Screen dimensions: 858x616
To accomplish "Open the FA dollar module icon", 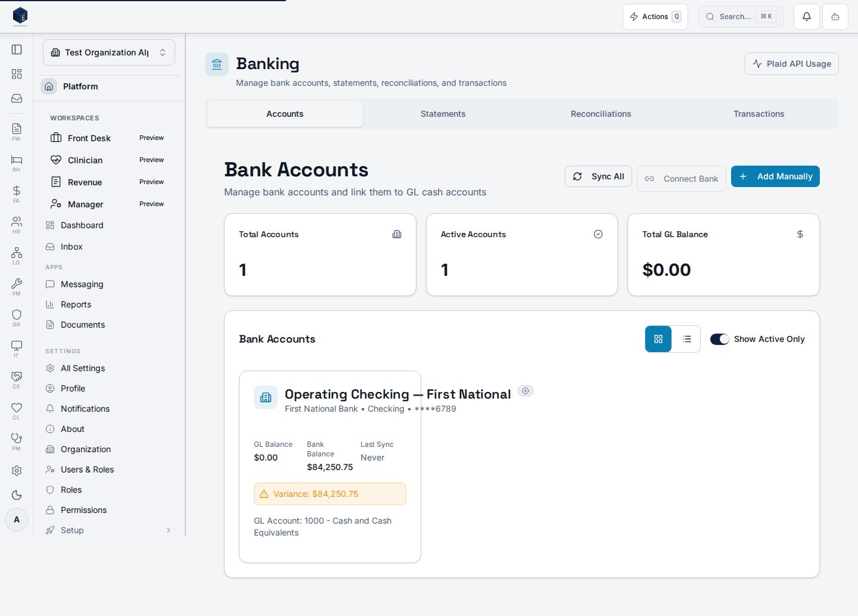I will click(17, 194).
